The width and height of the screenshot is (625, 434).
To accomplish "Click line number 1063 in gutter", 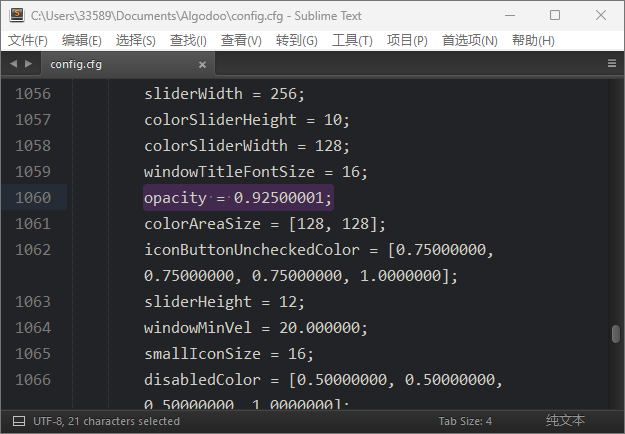I will (33, 302).
